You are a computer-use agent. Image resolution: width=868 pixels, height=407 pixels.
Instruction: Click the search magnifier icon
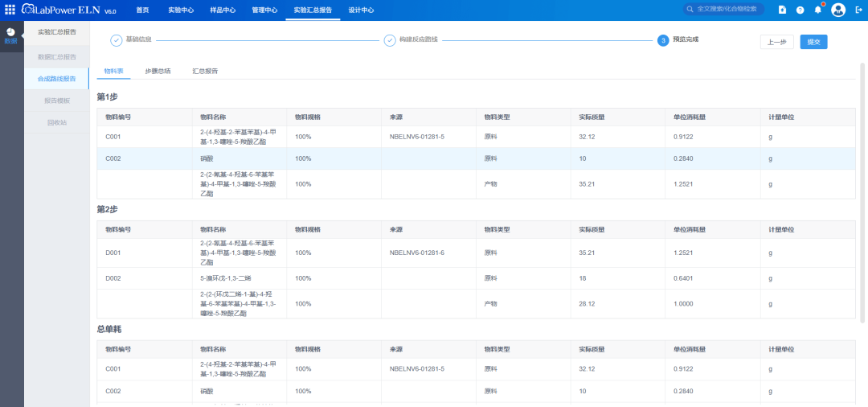pos(690,10)
